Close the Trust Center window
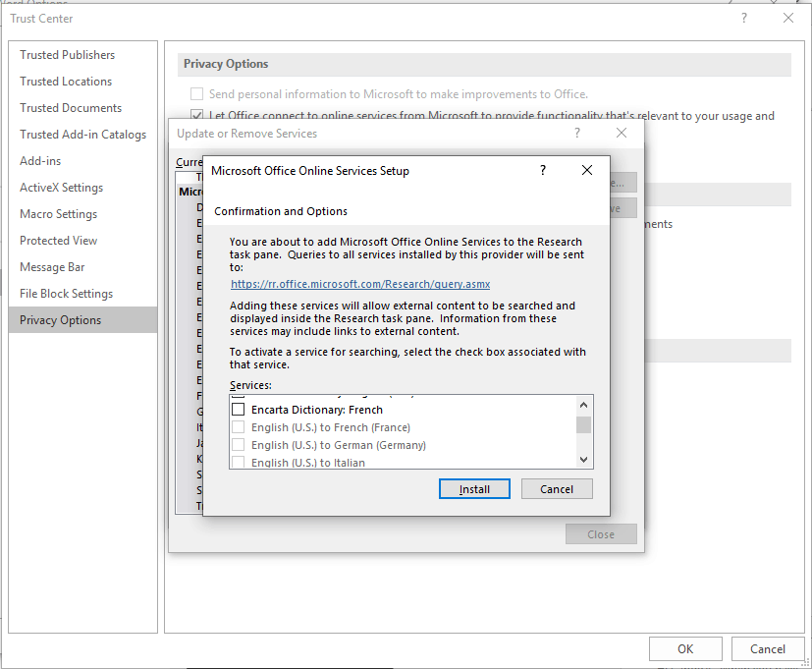This screenshot has height=669, width=812. click(788, 18)
